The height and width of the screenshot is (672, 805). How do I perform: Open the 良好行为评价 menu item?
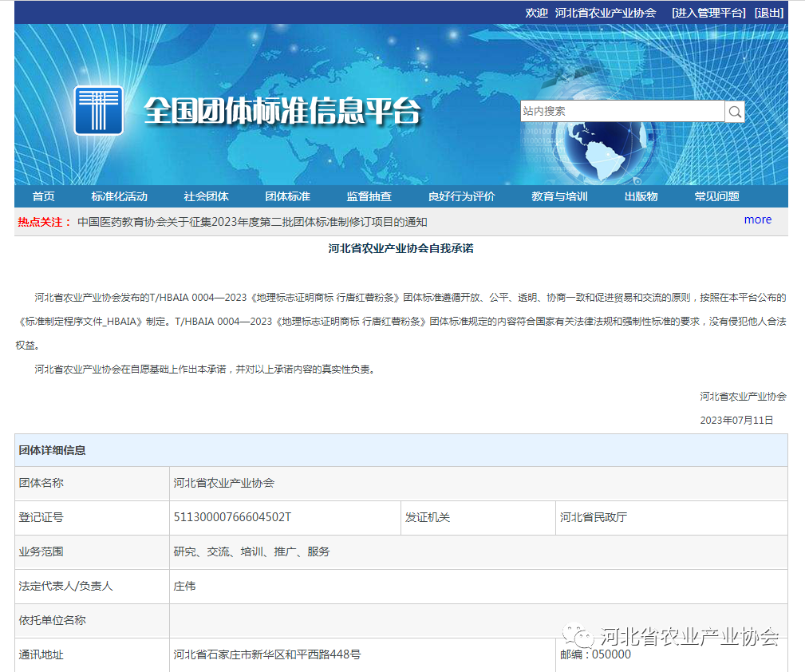point(461,196)
